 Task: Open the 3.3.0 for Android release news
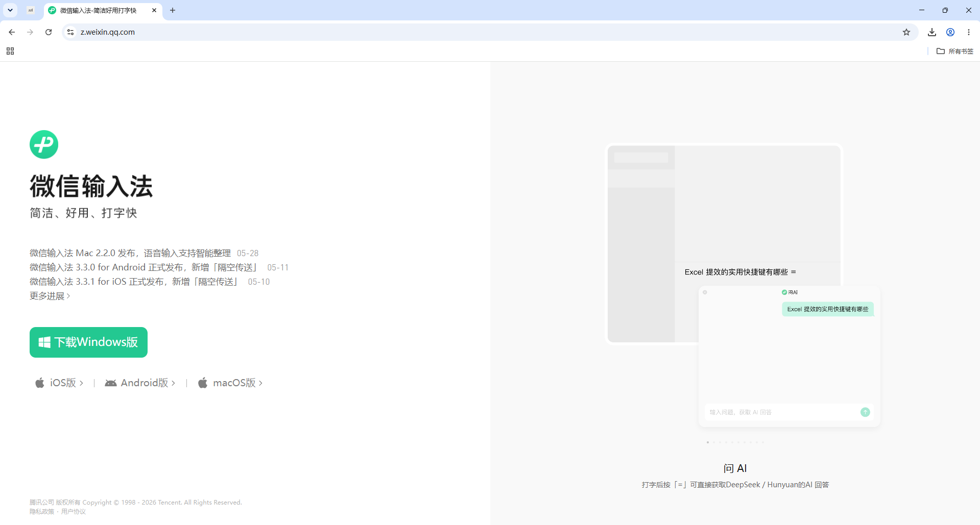coord(145,267)
